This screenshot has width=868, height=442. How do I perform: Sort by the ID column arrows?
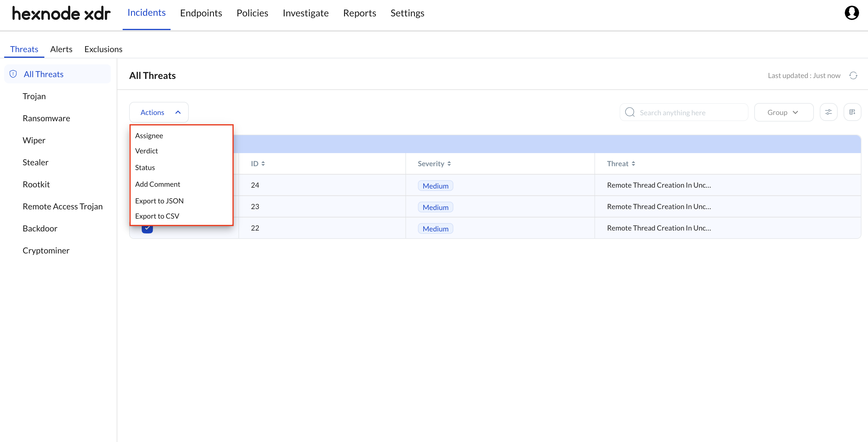tap(263, 164)
